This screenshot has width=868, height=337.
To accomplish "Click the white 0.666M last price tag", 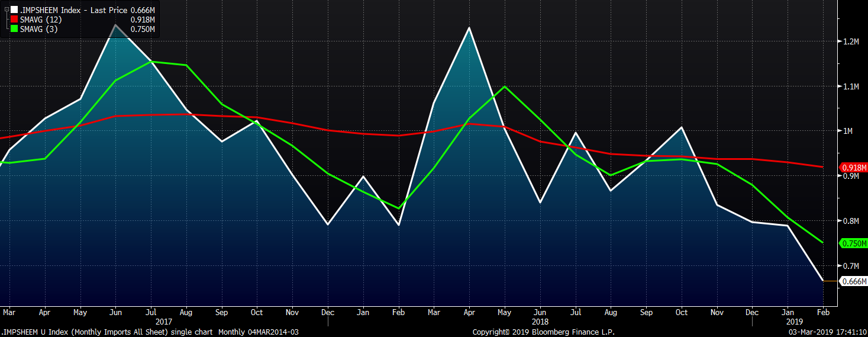I will pos(853,281).
